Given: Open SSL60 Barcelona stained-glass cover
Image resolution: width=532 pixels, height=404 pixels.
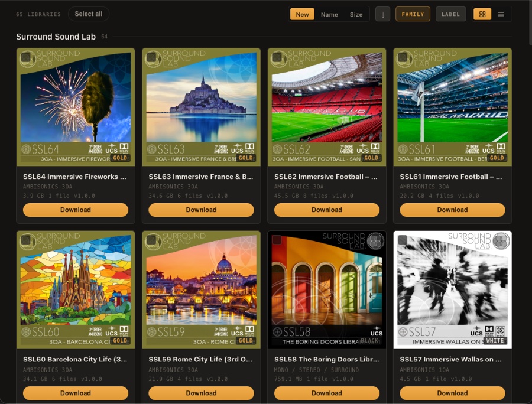Looking at the screenshot, I should pyautogui.click(x=76, y=290).
